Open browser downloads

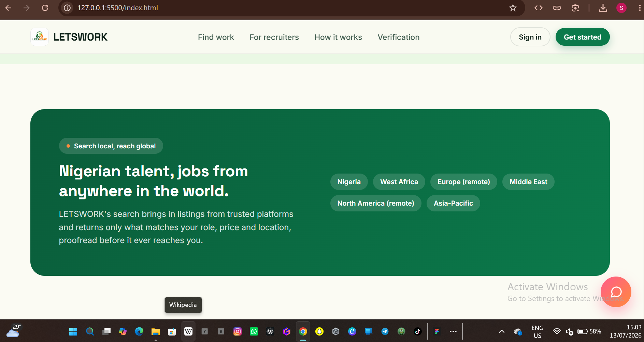click(x=603, y=8)
